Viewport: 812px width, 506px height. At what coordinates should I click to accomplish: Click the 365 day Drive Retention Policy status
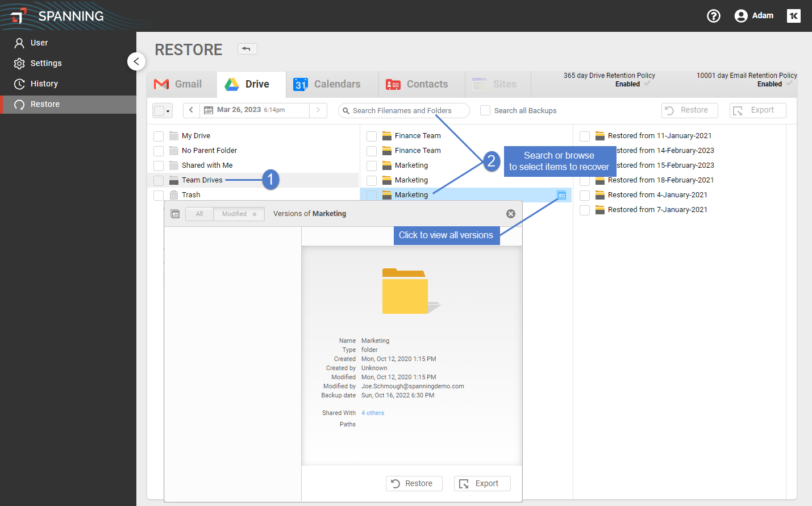(x=609, y=80)
